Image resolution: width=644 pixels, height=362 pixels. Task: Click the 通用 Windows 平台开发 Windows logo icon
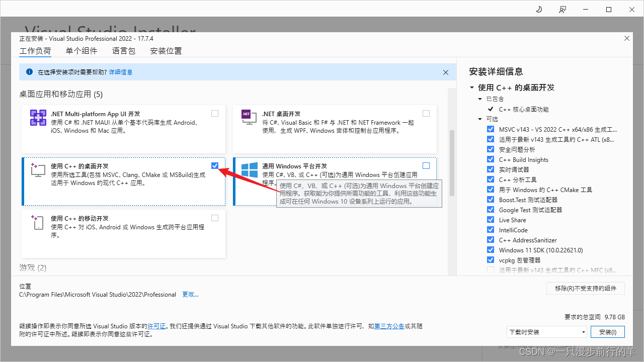pos(250,169)
